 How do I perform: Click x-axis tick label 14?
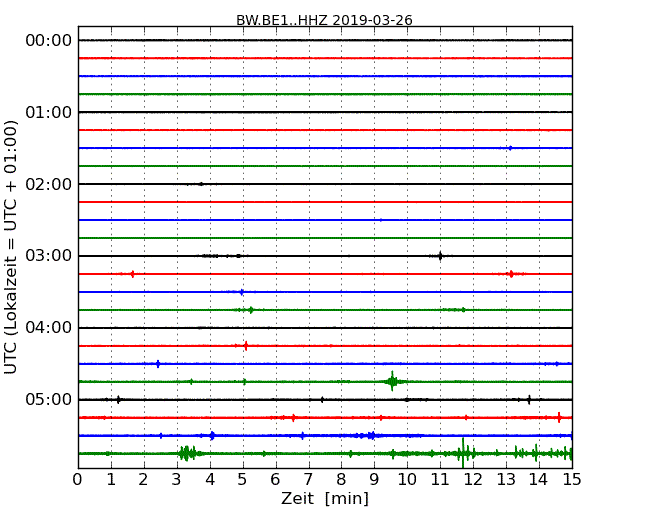(539, 480)
